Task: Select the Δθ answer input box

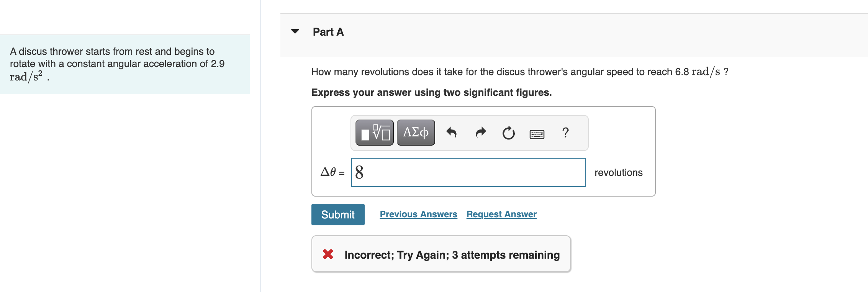Action: point(468,172)
